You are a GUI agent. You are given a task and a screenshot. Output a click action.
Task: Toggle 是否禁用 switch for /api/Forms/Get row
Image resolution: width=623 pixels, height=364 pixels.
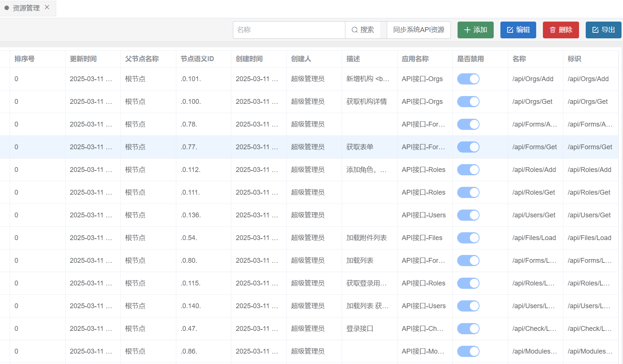[x=468, y=147]
